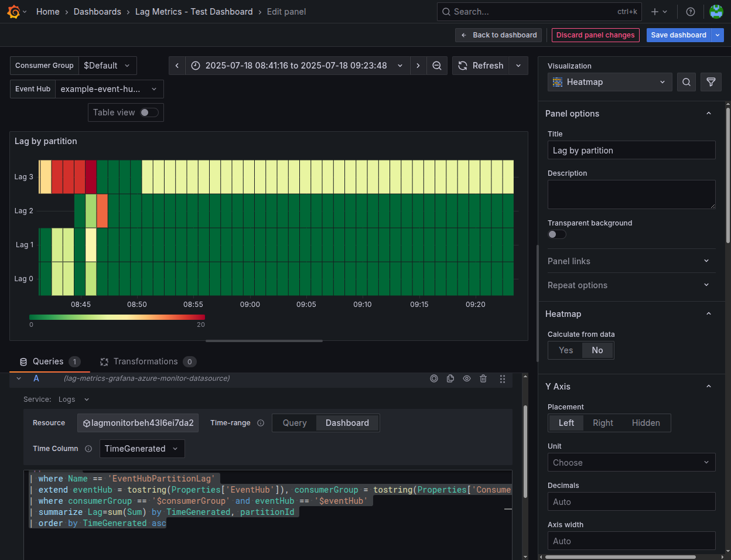This screenshot has height=560, width=731.
Task: Open Unit Choose dropdown
Action: click(x=631, y=462)
